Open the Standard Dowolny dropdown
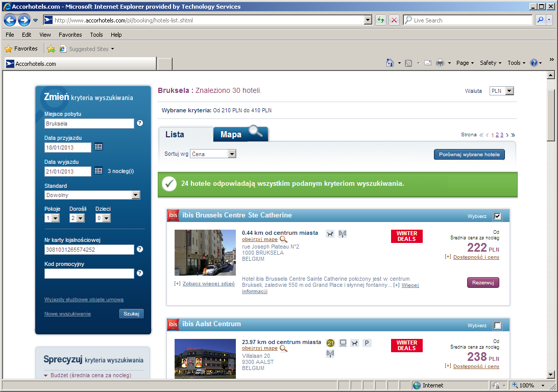 pyautogui.click(x=92, y=195)
